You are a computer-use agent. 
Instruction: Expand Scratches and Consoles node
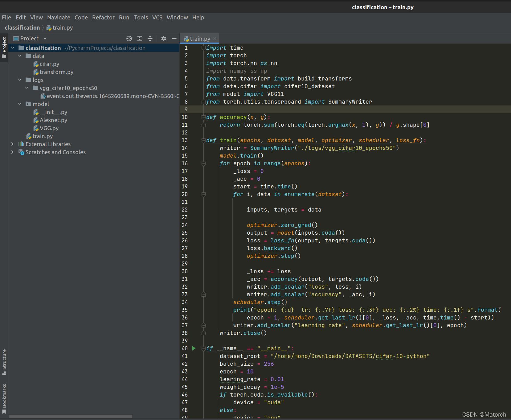(x=12, y=152)
